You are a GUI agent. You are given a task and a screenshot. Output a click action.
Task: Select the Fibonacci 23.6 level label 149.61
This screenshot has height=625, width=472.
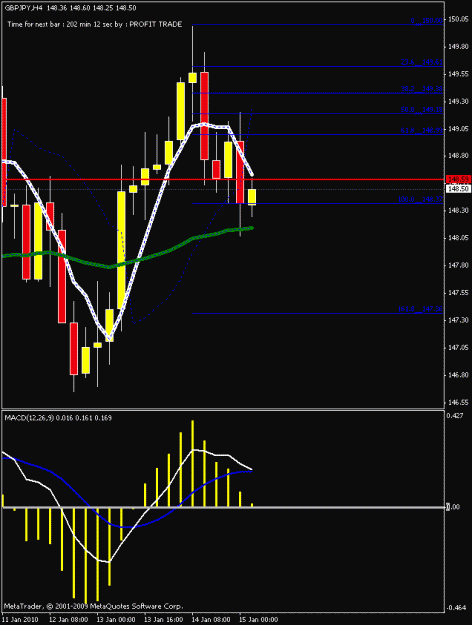pos(422,62)
